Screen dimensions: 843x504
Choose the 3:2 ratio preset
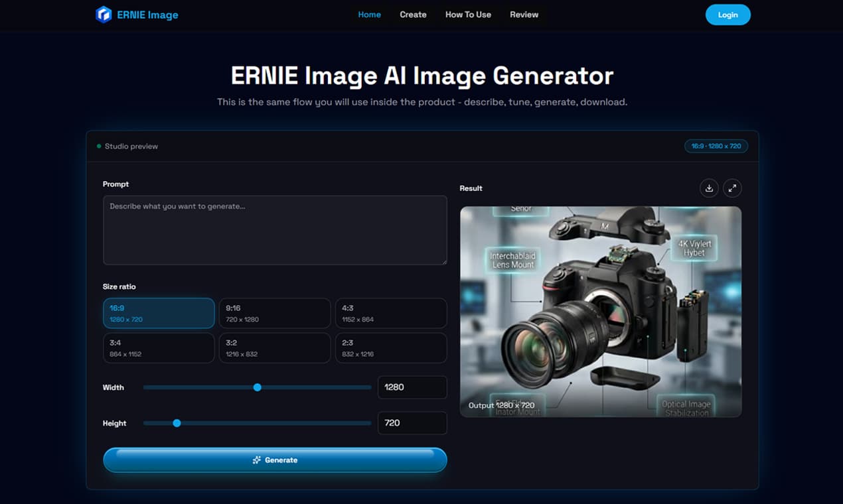tap(274, 347)
